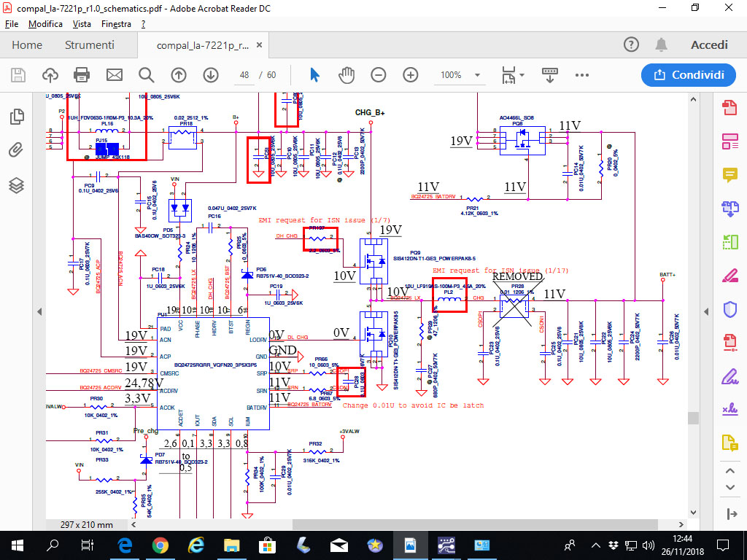Select the arrow selection tool
The image size is (747, 560).
pyautogui.click(x=315, y=75)
